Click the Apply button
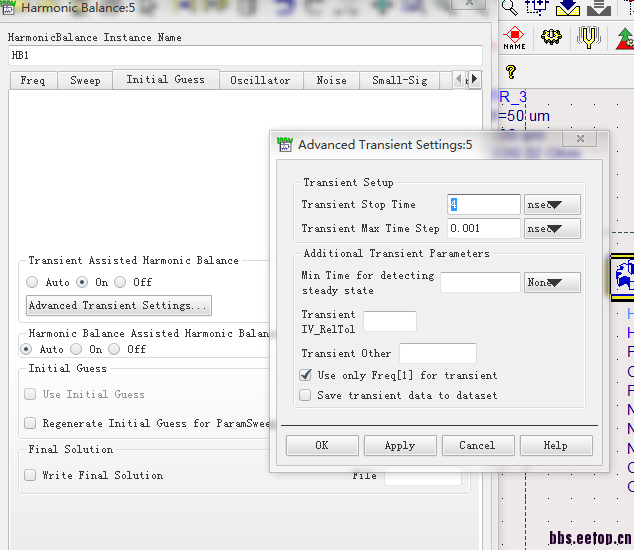 coord(400,445)
